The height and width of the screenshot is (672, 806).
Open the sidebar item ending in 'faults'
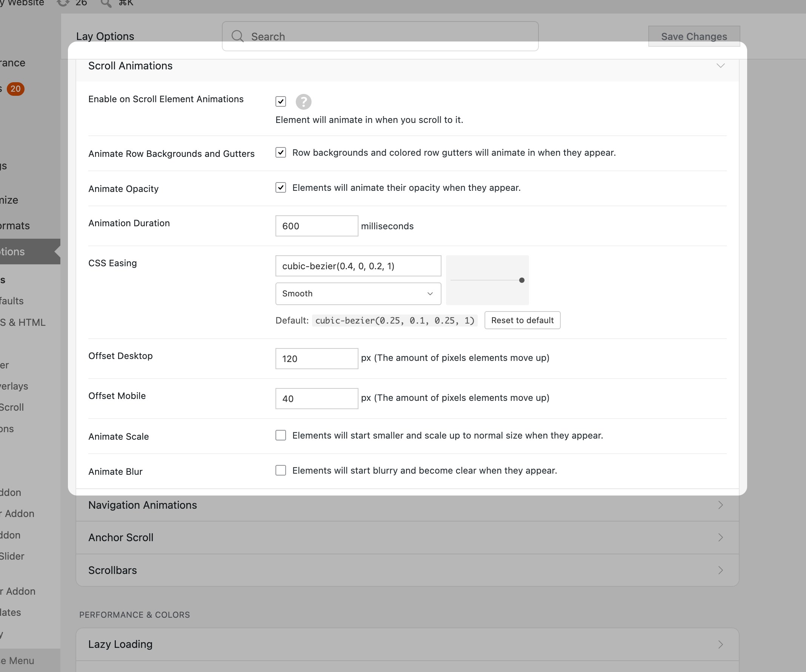tap(12, 301)
